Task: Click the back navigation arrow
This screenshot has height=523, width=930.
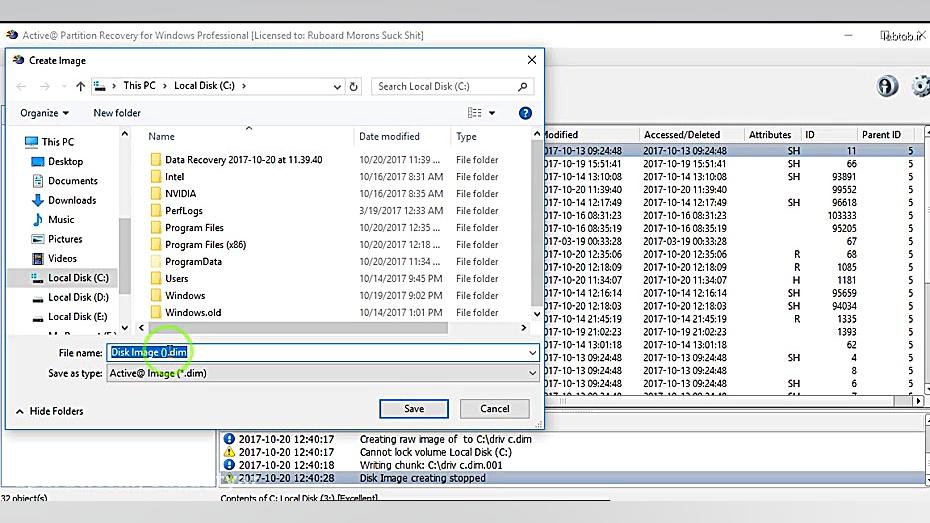Action: [x=21, y=87]
